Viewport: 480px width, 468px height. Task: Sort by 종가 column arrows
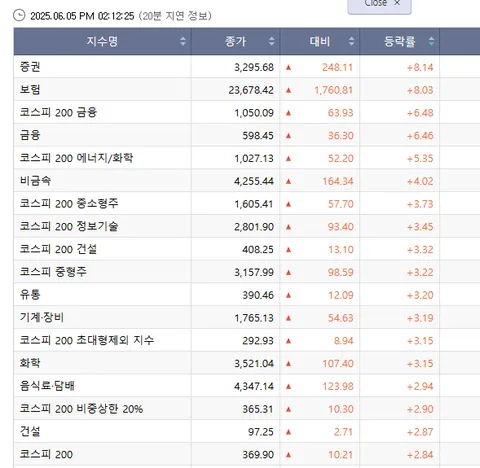pyautogui.click(x=272, y=41)
